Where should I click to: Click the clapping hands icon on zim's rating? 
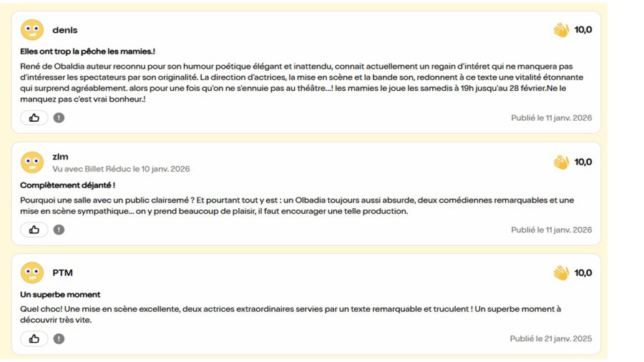coord(561,162)
